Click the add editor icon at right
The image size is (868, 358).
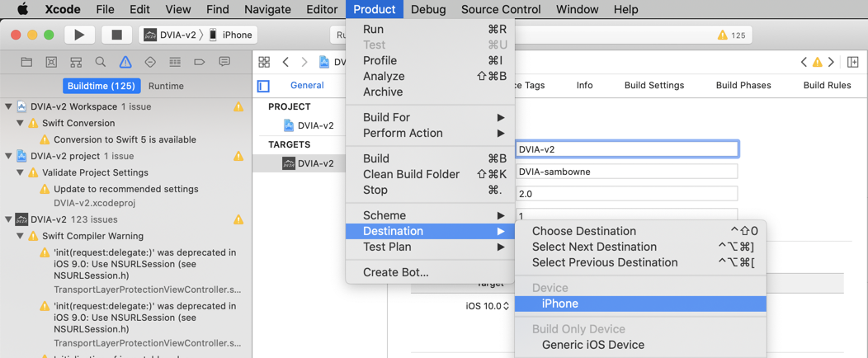tap(853, 62)
